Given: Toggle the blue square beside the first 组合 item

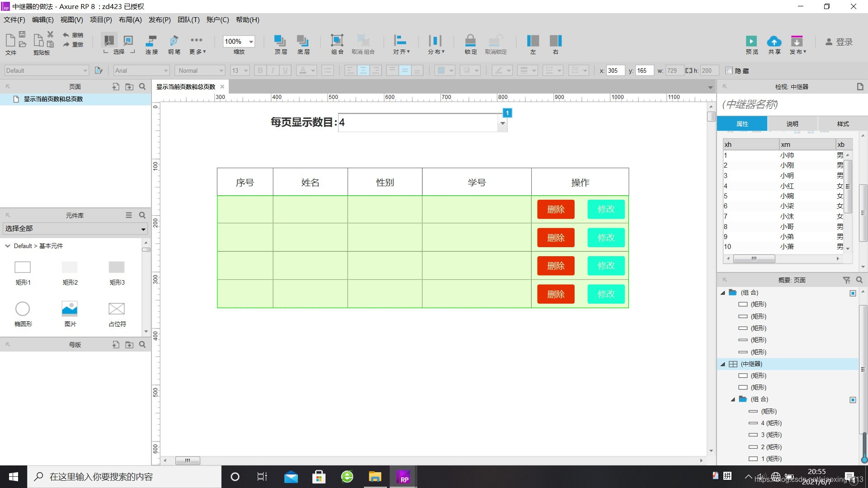Looking at the screenshot, I should tap(853, 293).
